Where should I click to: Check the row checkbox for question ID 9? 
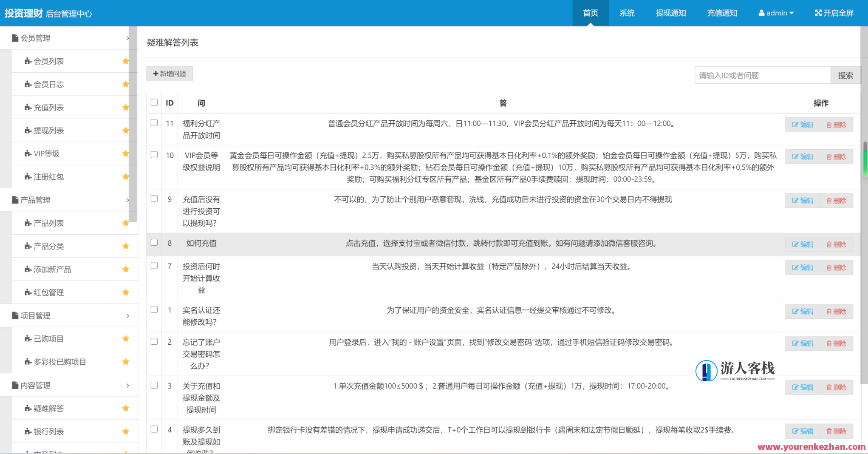pyautogui.click(x=154, y=199)
